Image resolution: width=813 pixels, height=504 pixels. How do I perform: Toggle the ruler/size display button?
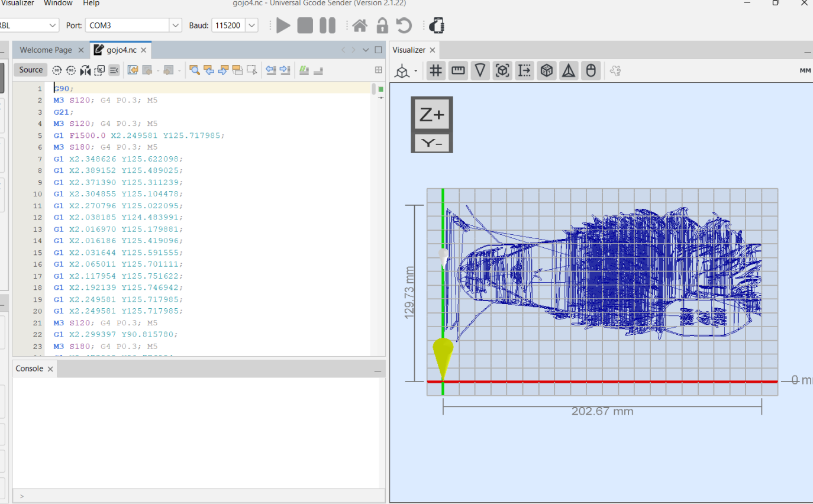coord(458,71)
